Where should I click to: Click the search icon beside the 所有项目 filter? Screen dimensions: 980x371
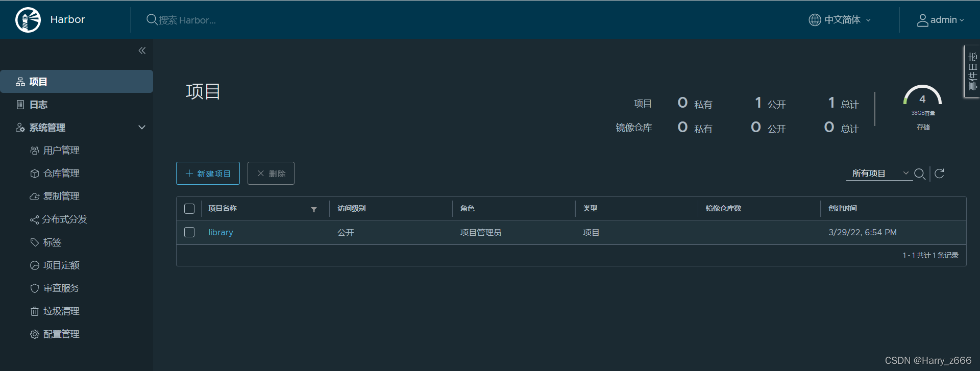pos(920,174)
